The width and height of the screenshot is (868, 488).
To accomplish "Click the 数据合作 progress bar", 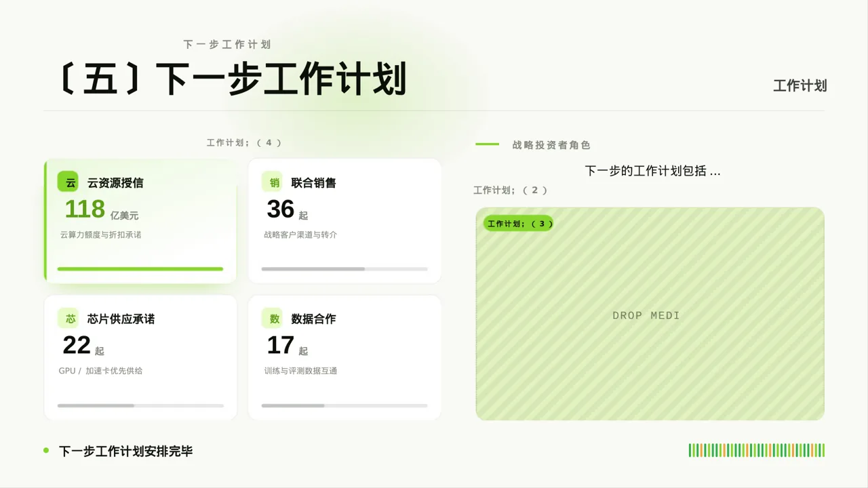I will pyautogui.click(x=344, y=406).
